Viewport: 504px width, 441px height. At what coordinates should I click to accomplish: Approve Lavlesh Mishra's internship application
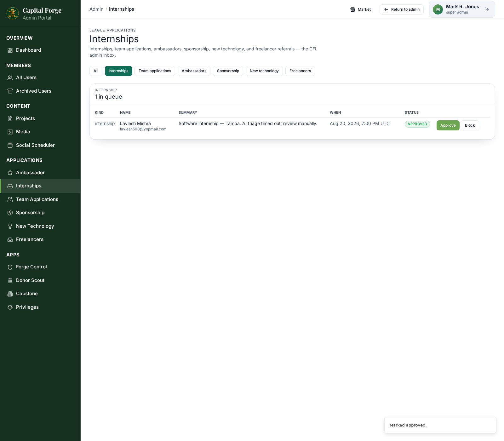pyautogui.click(x=448, y=125)
